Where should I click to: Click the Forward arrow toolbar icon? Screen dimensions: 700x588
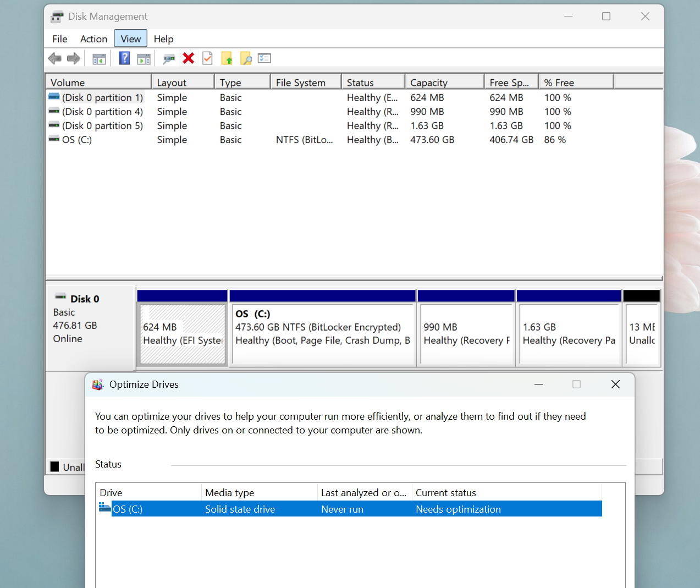[x=74, y=58]
